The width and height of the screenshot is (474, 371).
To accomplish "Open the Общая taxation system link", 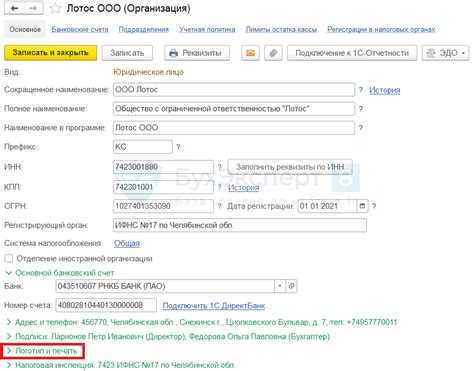I will [x=127, y=243].
